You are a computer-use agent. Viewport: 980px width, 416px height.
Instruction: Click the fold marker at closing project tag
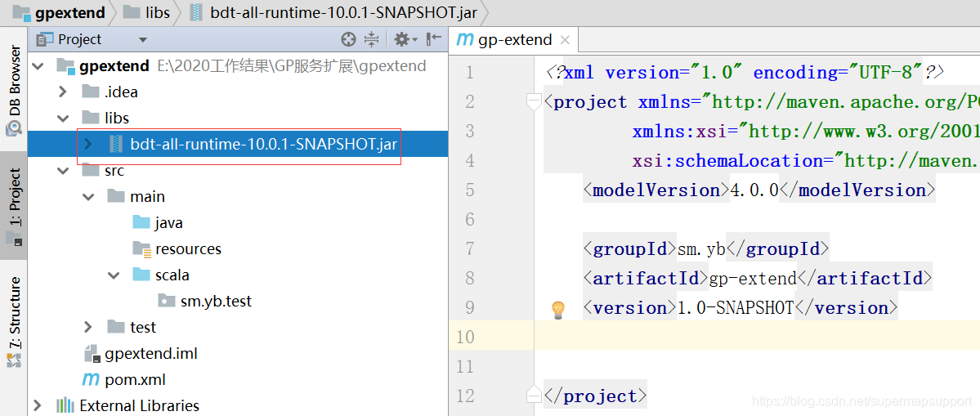(533, 396)
